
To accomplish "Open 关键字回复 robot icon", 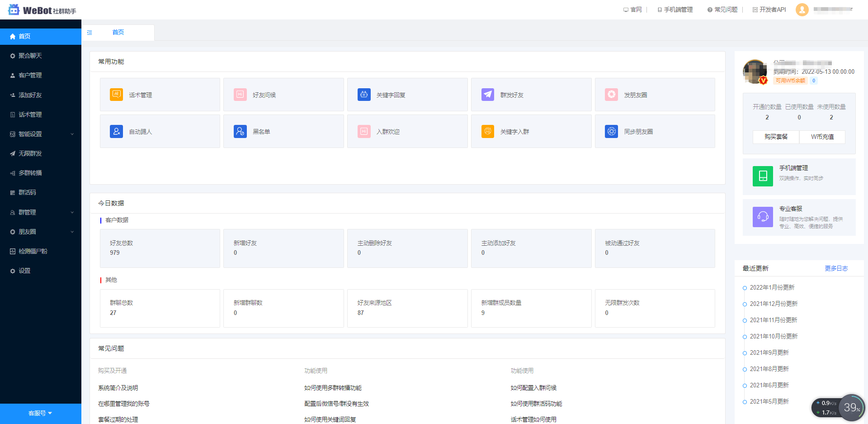I will pyautogui.click(x=364, y=95).
